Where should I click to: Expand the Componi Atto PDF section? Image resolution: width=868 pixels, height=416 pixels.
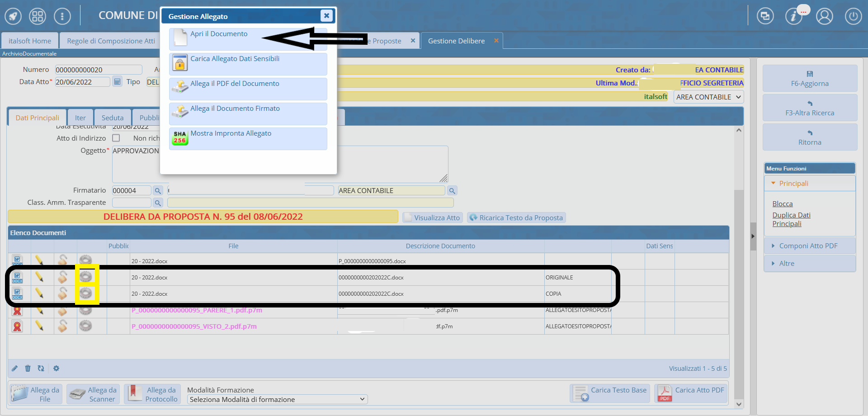coord(808,246)
